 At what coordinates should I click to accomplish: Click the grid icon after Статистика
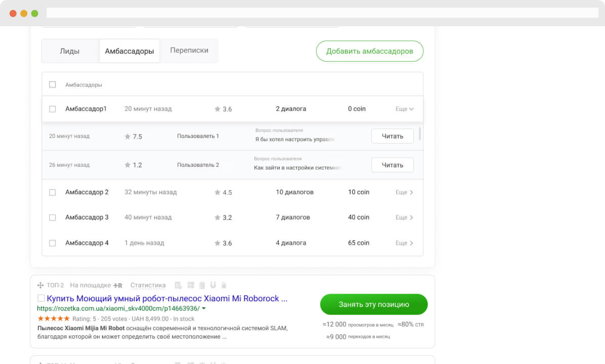click(191, 285)
